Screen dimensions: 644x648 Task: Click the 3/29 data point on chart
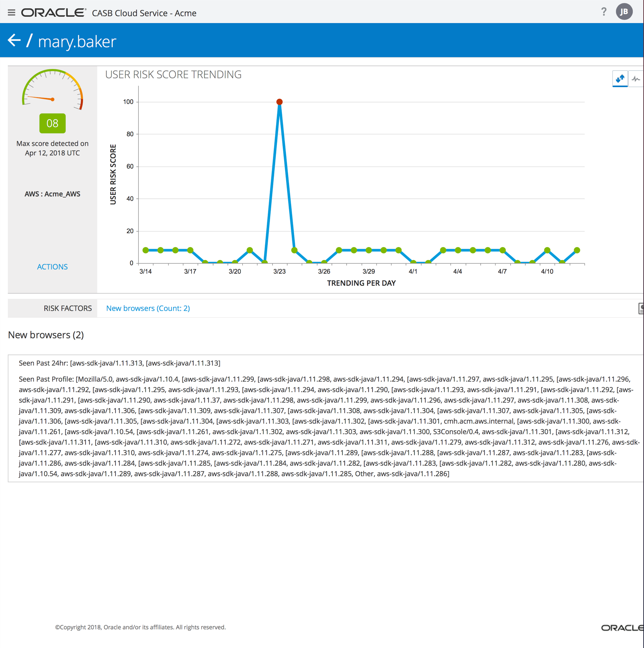368,250
